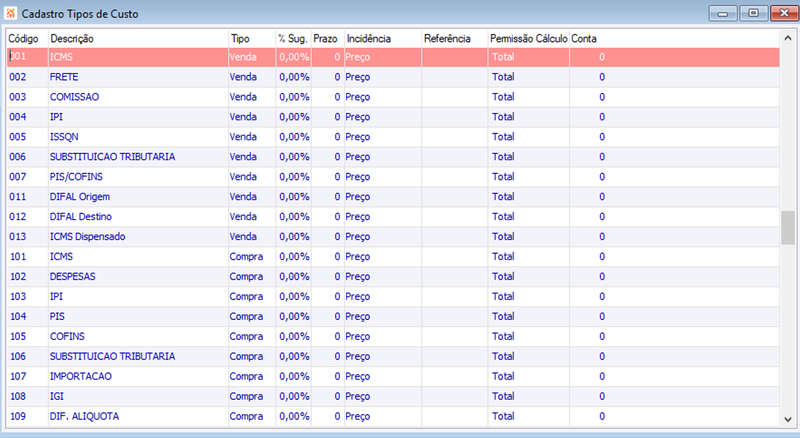Select the DIFAL Destino description cell
Screen dimensions: 800x438
pos(138,216)
